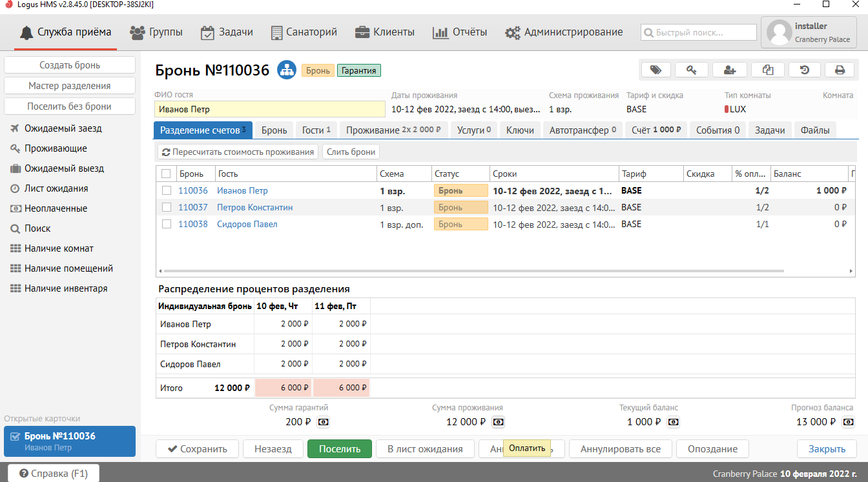The width and height of the screenshot is (868, 482).
Task: Click the key icon toolbar button
Action: [692, 70]
